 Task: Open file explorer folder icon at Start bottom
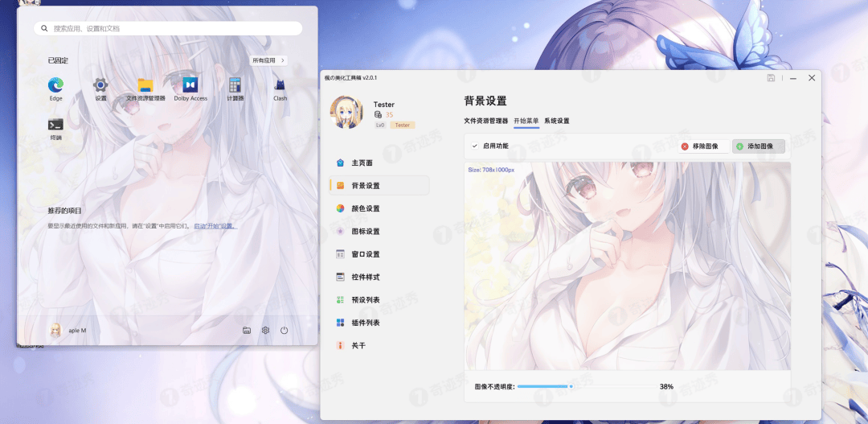[247, 331]
